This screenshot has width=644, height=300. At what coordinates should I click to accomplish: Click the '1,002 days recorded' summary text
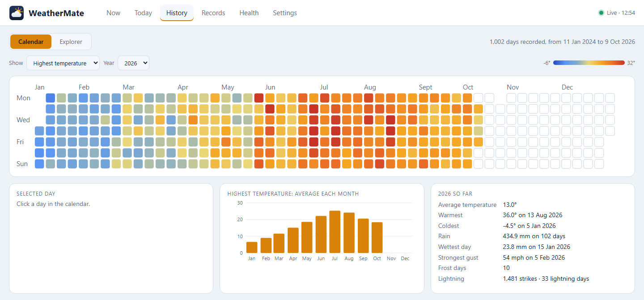click(x=562, y=42)
